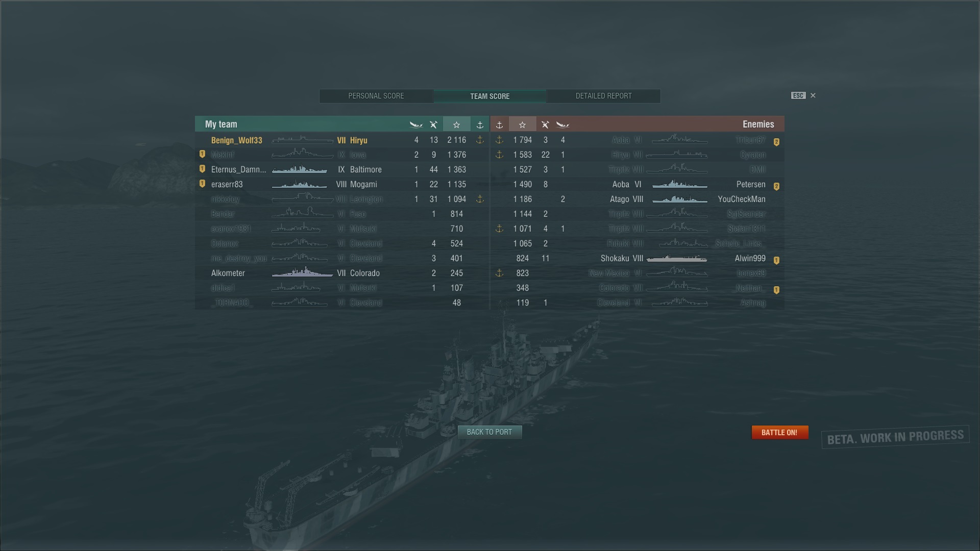Image resolution: width=980 pixels, height=551 pixels.
Task: Click the enemies anchor capture column icon
Action: tap(499, 124)
